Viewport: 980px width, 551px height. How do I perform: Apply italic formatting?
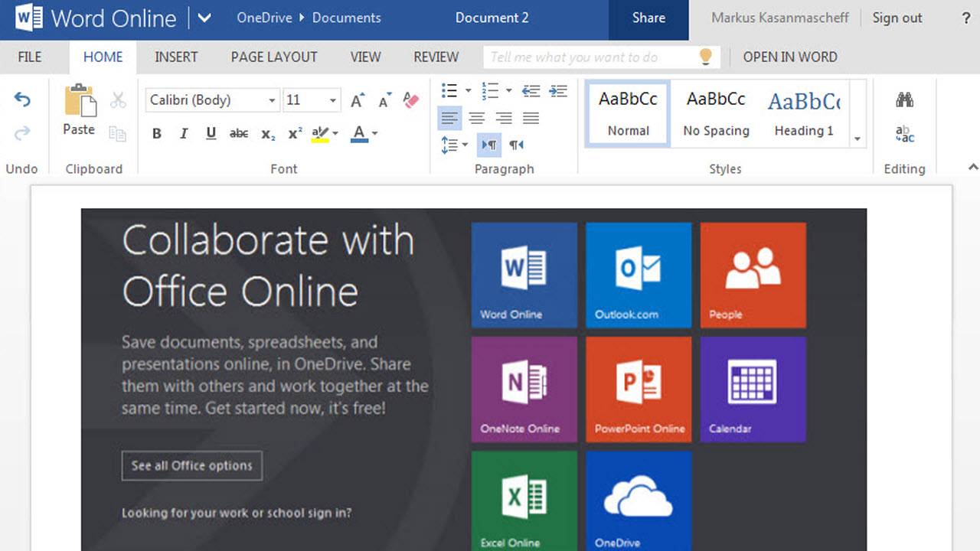click(184, 133)
